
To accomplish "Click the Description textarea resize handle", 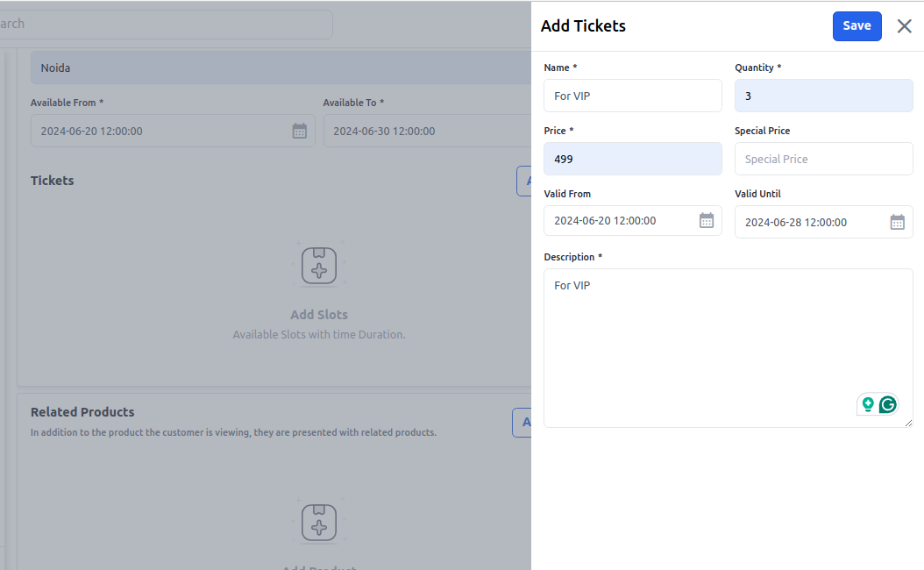I will [x=908, y=423].
